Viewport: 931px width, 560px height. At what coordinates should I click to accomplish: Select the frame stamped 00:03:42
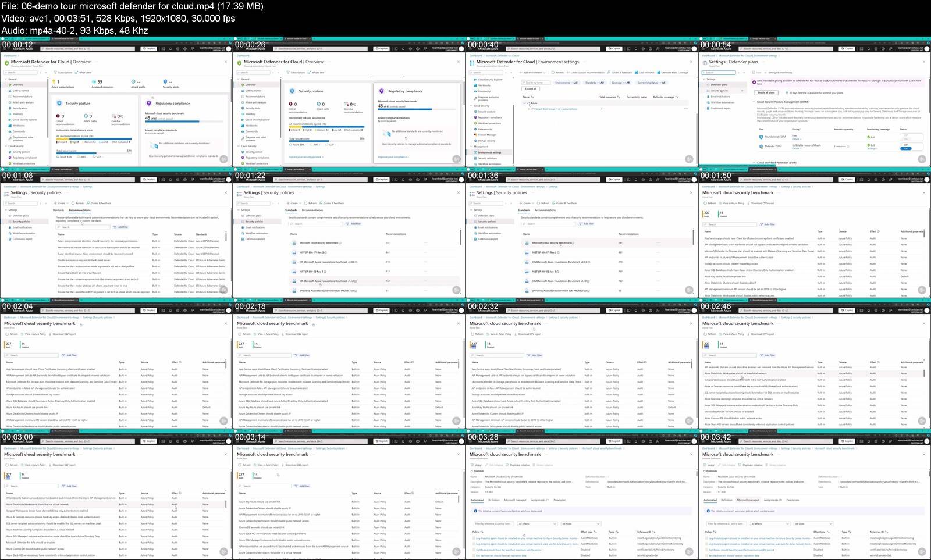pos(815,495)
